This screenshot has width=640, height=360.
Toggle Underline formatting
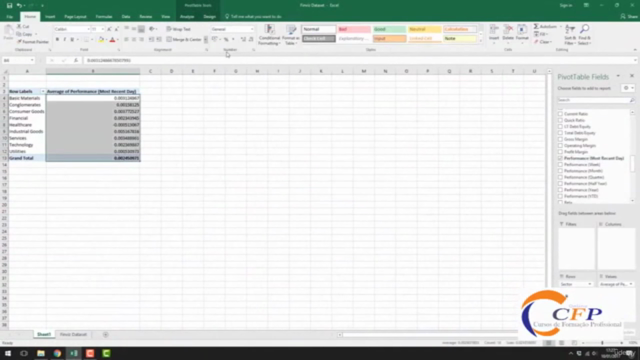tap(72, 40)
